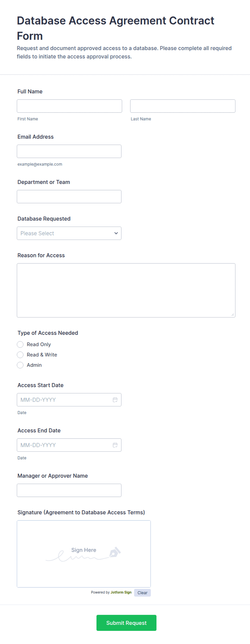Viewport: 250px width, 644px height.
Task: Click the Email Address input box
Action: 69,151
